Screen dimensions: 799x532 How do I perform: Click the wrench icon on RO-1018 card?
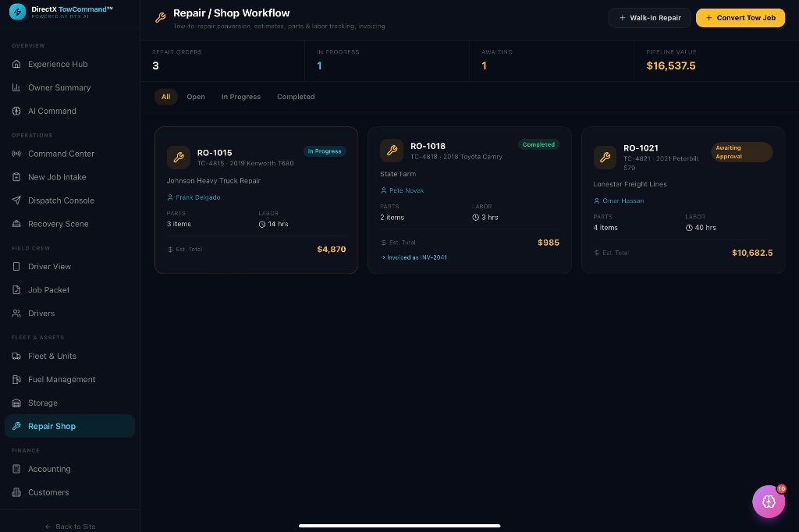pos(392,151)
